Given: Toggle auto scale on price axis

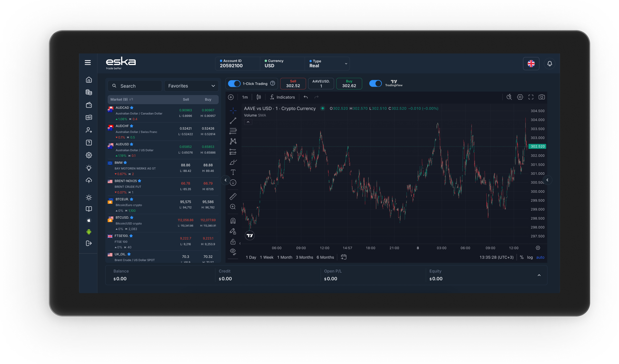Looking at the screenshot, I should [x=540, y=257].
